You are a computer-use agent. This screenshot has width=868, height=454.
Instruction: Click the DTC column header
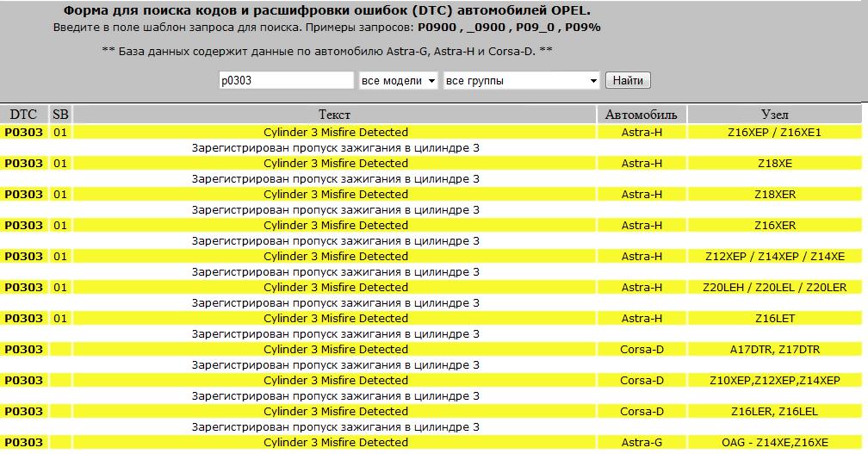click(23, 115)
